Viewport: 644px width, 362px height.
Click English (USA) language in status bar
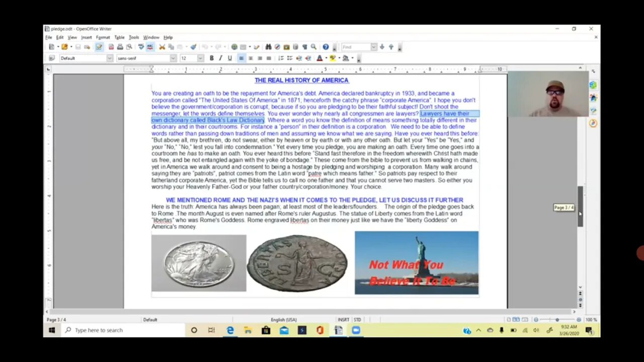click(x=284, y=320)
